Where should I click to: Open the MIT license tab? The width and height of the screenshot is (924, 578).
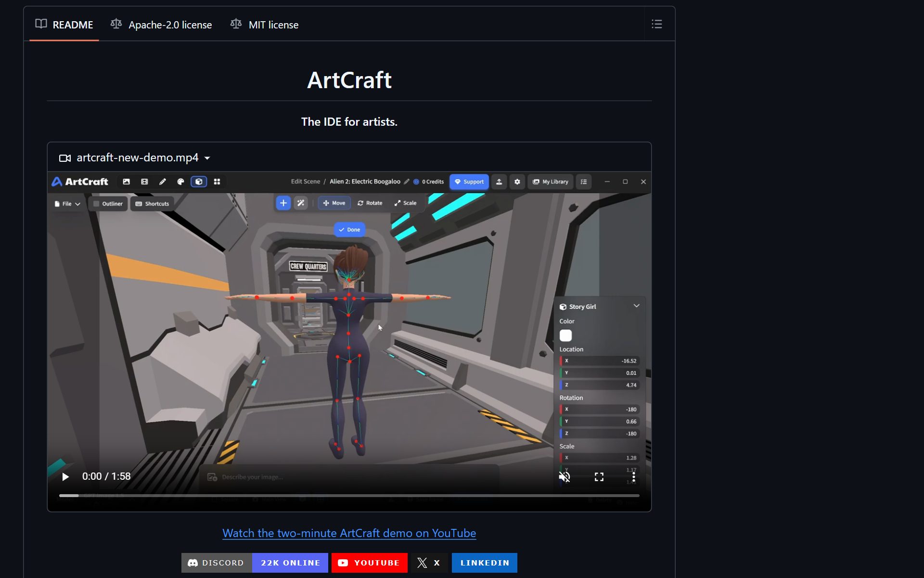[x=264, y=25]
